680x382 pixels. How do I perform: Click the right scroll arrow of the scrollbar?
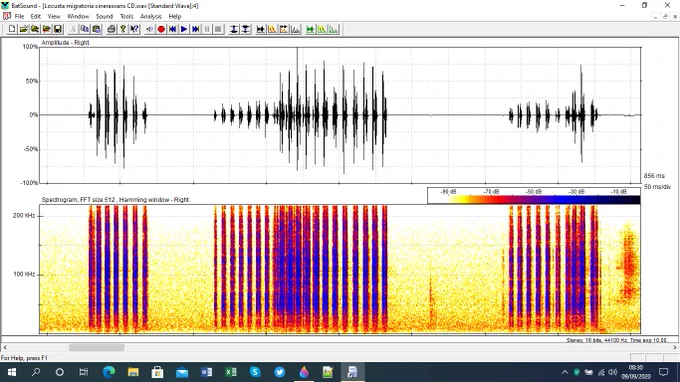[675, 347]
